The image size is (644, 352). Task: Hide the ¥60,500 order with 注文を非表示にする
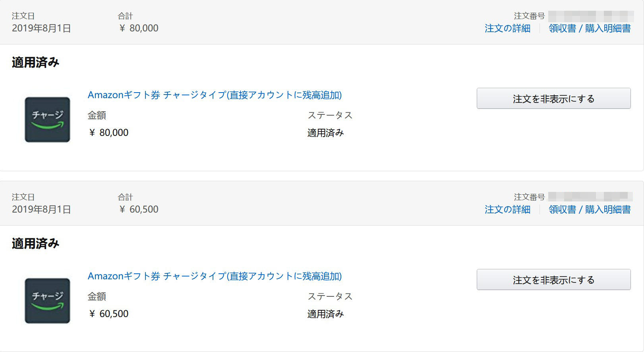(553, 280)
